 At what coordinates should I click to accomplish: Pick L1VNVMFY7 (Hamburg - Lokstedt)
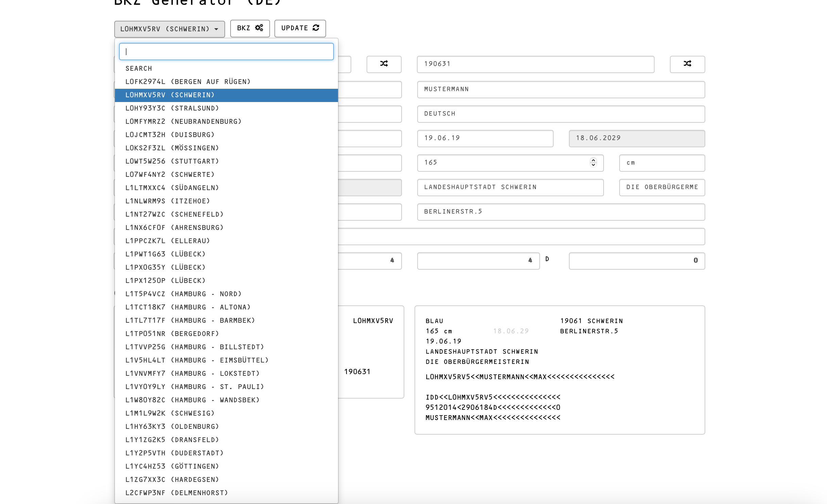tap(226, 373)
